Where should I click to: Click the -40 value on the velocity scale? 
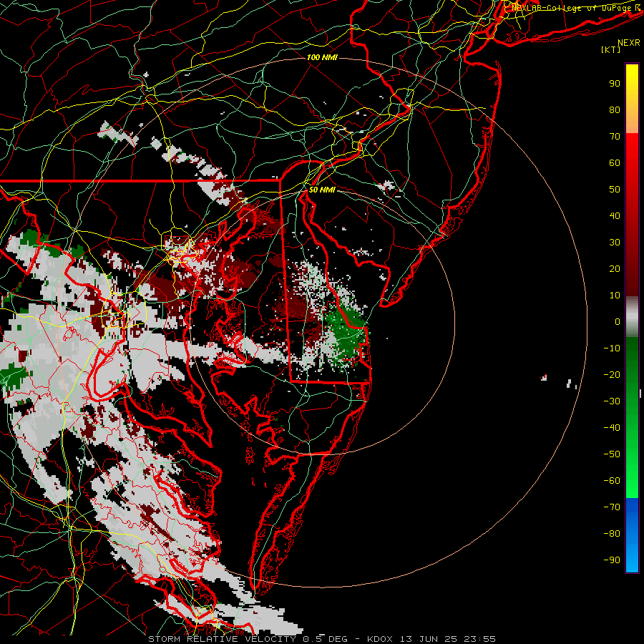(612, 428)
